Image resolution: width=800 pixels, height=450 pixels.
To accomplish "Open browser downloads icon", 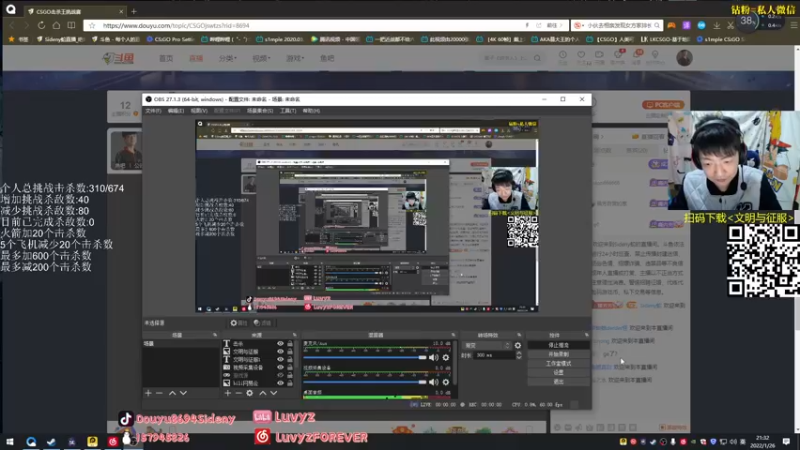I will pyautogui.click(x=716, y=26).
